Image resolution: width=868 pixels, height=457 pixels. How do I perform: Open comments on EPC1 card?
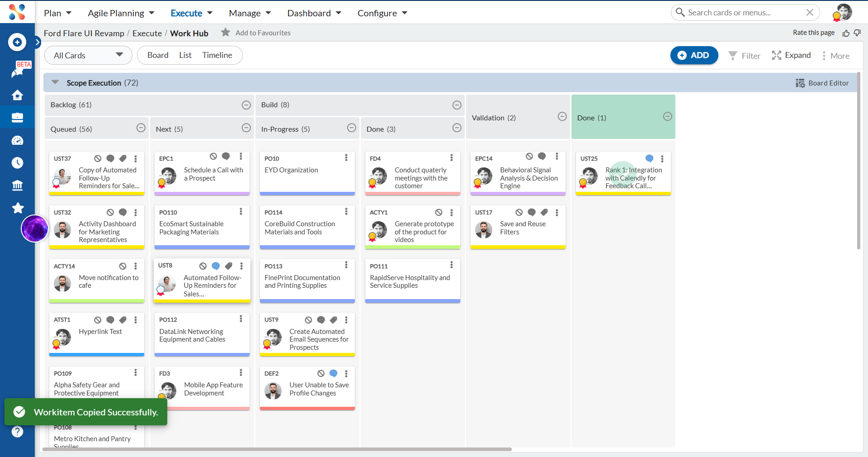pos(226,157)
